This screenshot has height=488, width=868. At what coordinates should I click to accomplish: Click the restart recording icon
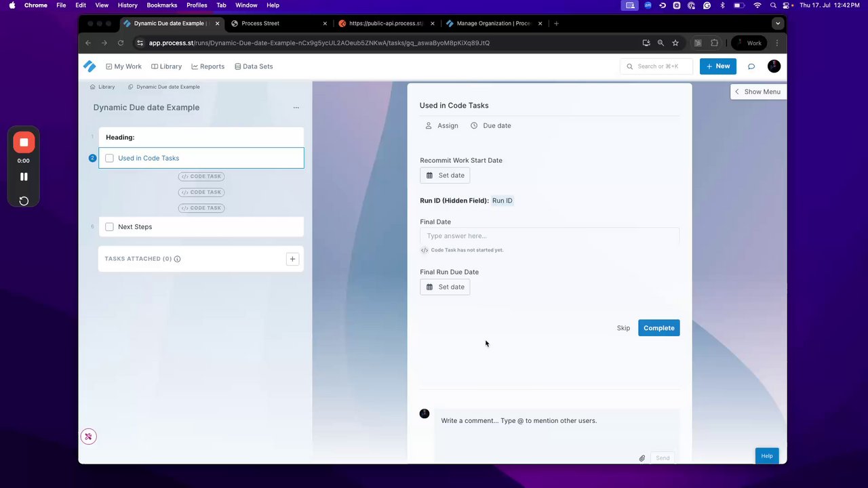[24, 201]
